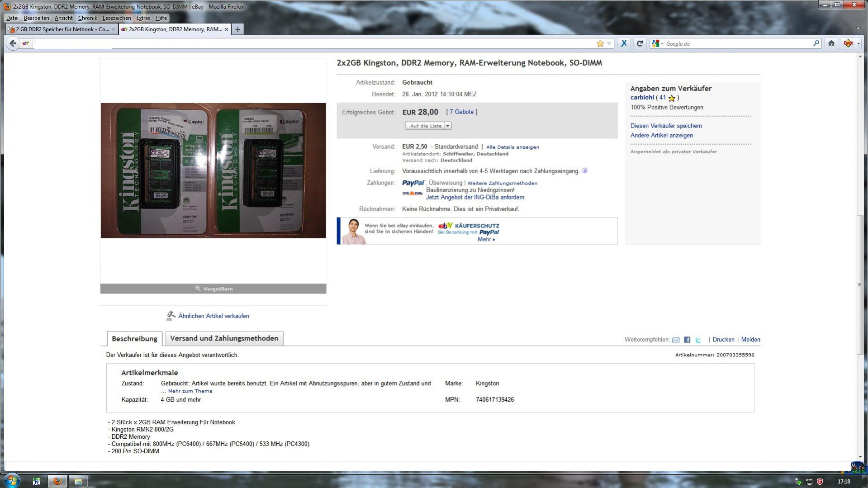Open the Chronik menu
Viewport: 868px width, 488px height.
pos(87,18)
